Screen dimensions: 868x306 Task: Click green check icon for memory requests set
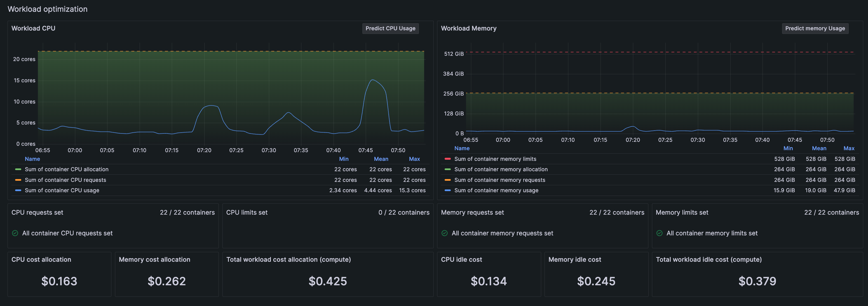444,233
